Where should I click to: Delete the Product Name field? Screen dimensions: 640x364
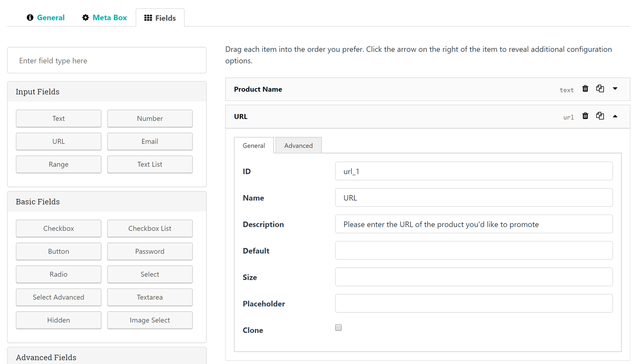pyautogui.click(x=585, y=89)
